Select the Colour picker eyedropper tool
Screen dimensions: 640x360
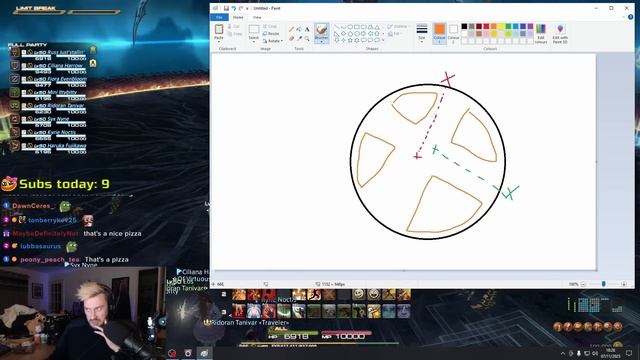click(299, 39)
